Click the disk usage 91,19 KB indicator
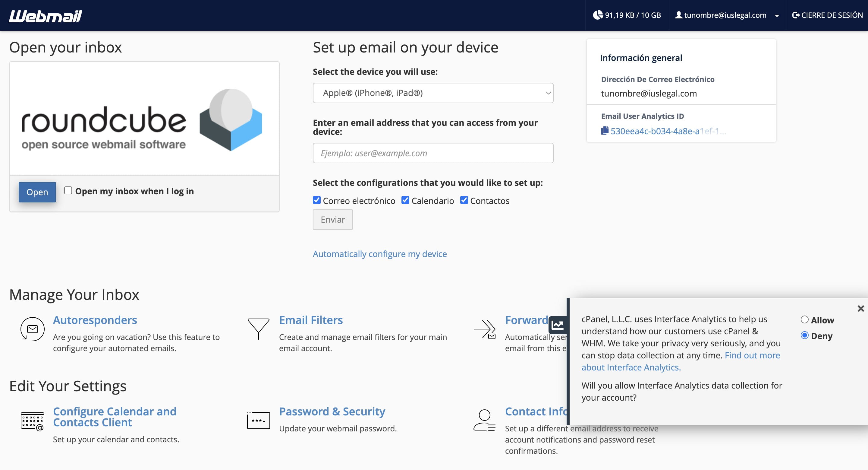The height and width of the screenshot is (470, 868). pyautogui.click(x=627, y=15)
